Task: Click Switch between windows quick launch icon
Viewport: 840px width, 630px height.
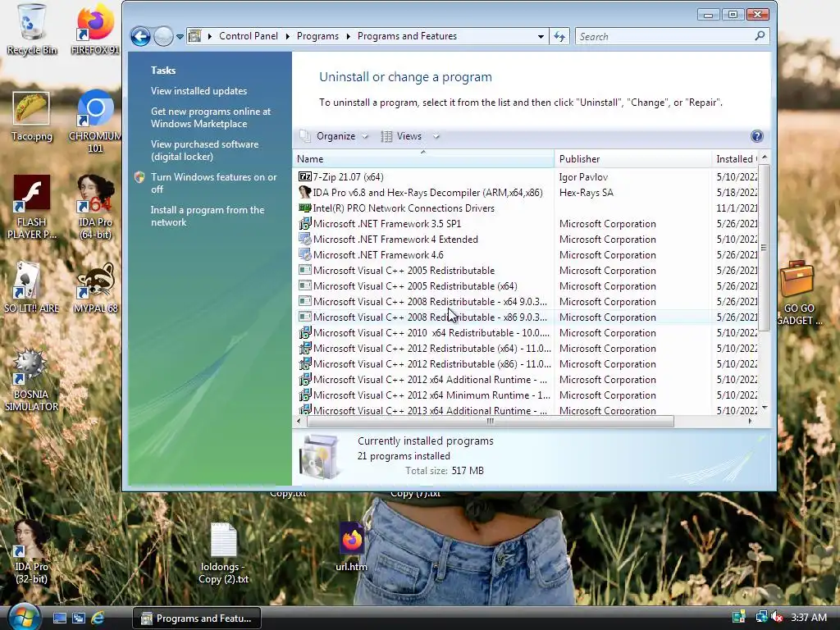Action: (x=79, y=619)
